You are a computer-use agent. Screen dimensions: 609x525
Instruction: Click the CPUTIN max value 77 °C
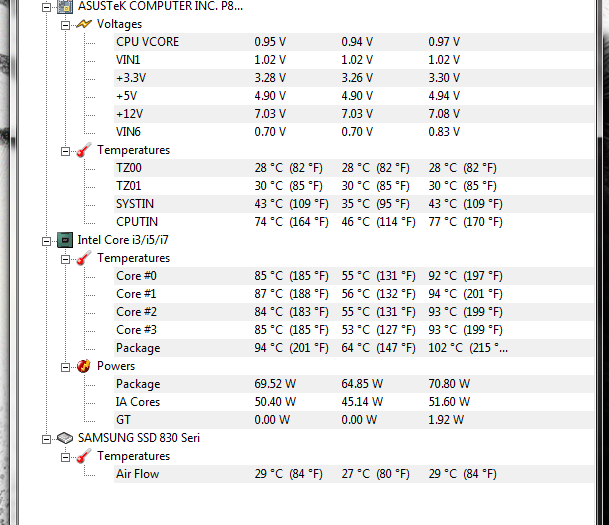coord(465,222)
